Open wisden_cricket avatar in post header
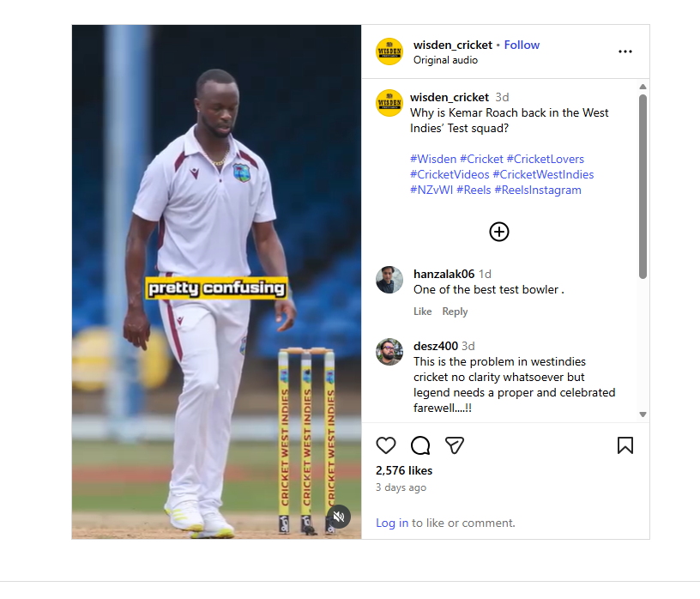Viewport: 700px width, 599px height. coord(389,51)
